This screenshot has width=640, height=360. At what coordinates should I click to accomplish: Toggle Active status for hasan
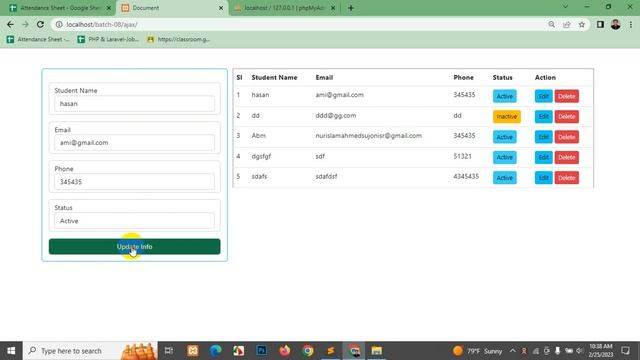click(x=504, y=96)
